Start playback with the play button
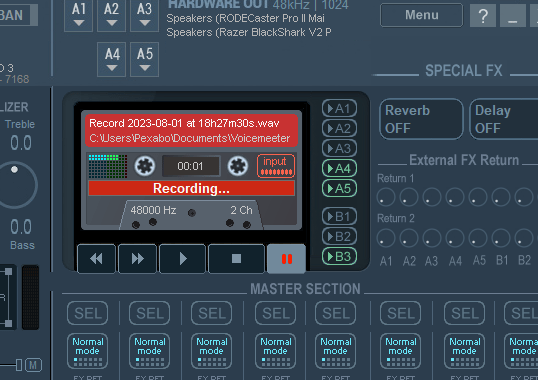The width and height of the screenshot is (538, 380). 183,259
